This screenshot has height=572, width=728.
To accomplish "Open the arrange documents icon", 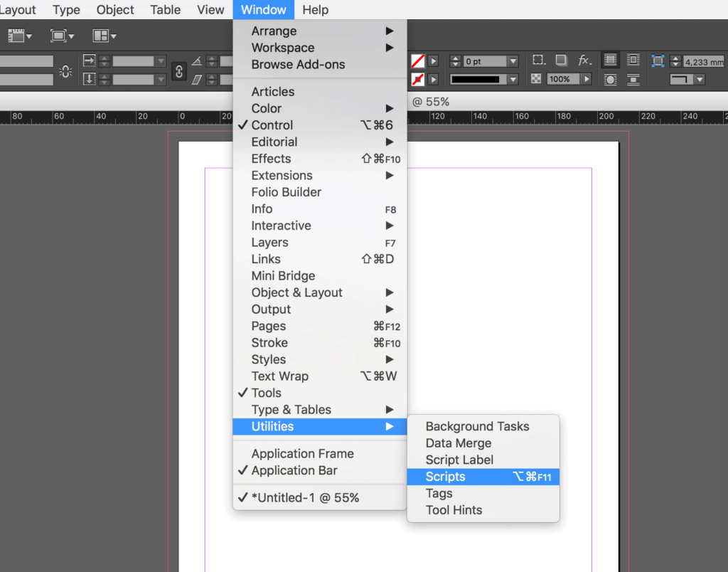I will (x=102, y=36).
